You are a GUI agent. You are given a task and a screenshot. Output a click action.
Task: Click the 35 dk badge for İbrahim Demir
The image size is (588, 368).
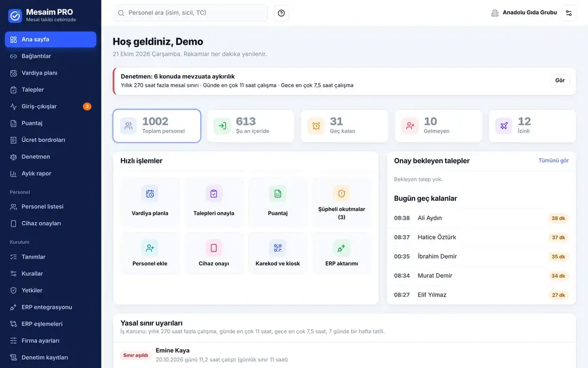558,257
